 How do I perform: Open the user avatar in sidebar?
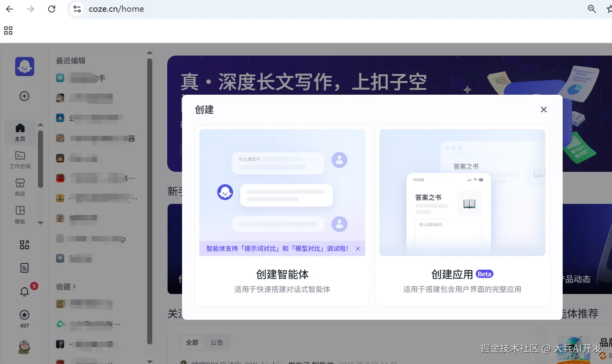coord(24,347)
